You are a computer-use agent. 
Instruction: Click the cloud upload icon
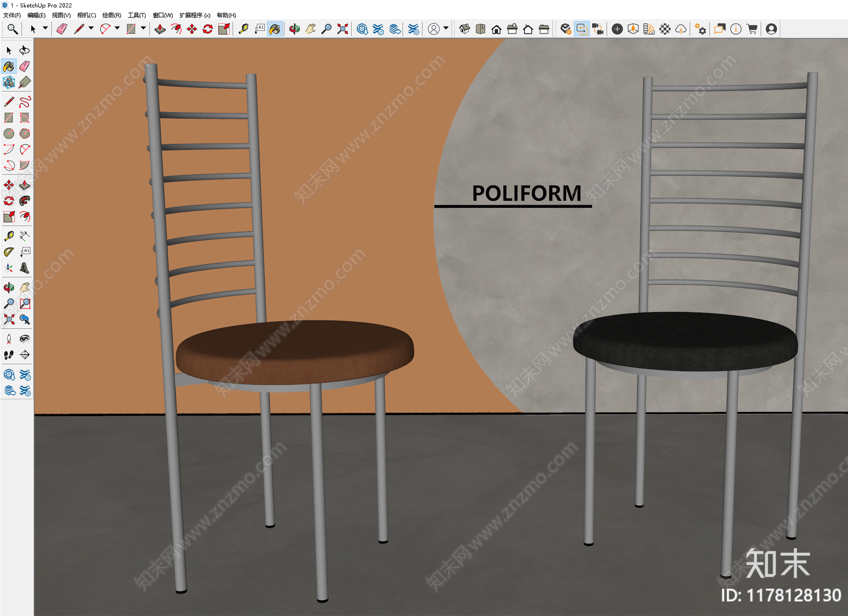pos(681,29)
